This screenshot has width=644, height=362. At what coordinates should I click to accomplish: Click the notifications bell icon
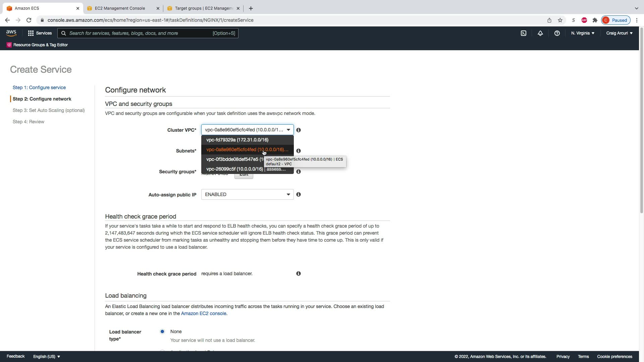pyautogui.click(x=540, y=33)
